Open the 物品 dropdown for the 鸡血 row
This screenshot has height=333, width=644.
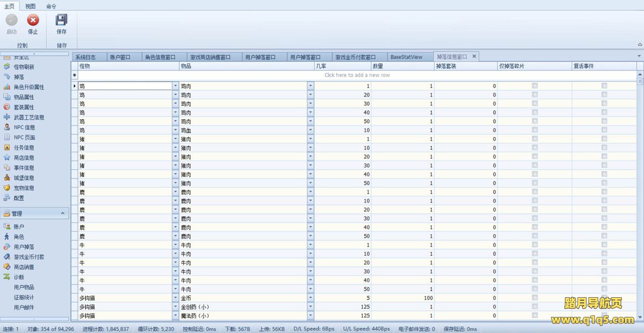tap(310, 130)
